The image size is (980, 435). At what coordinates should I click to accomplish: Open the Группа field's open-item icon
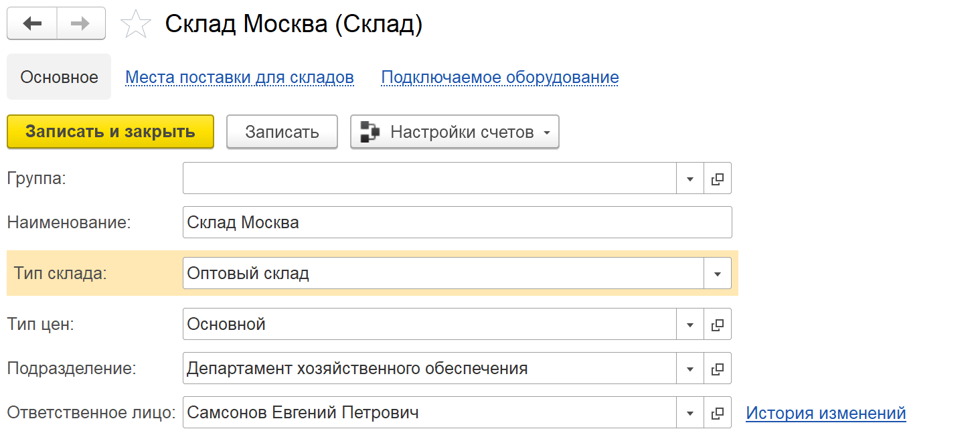718,179
